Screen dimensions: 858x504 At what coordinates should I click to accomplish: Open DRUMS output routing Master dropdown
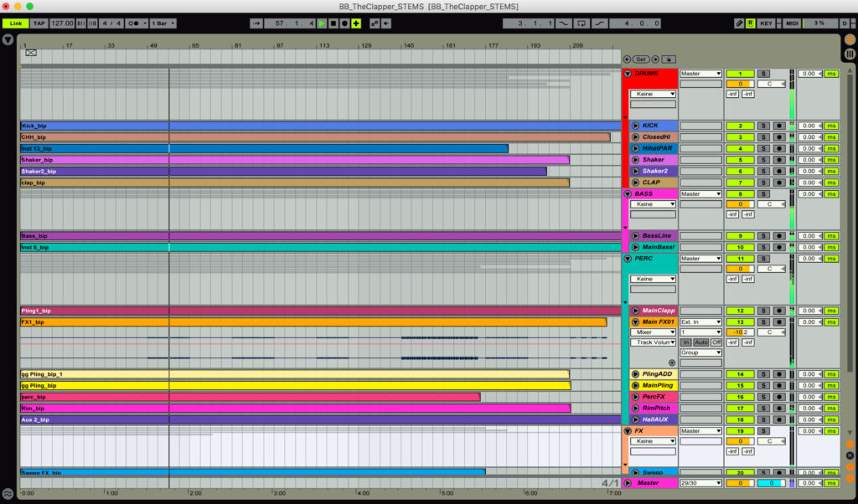pyautogui.click(x=700, y=74)
